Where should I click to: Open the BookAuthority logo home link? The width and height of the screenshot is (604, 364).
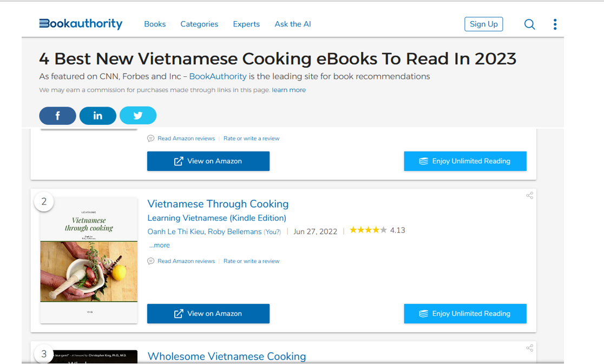click(x=81, y=24)
